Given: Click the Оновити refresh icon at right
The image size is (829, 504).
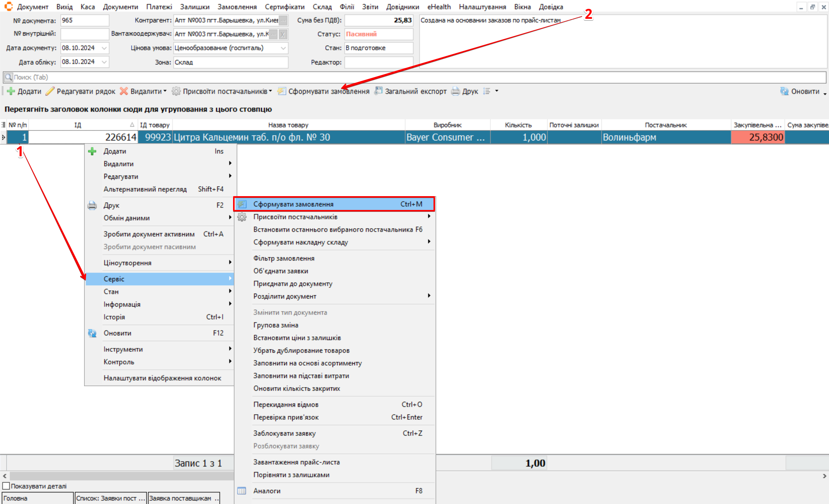Looking at the screenshot, I should pyautogui.click(x=784, y=91).
